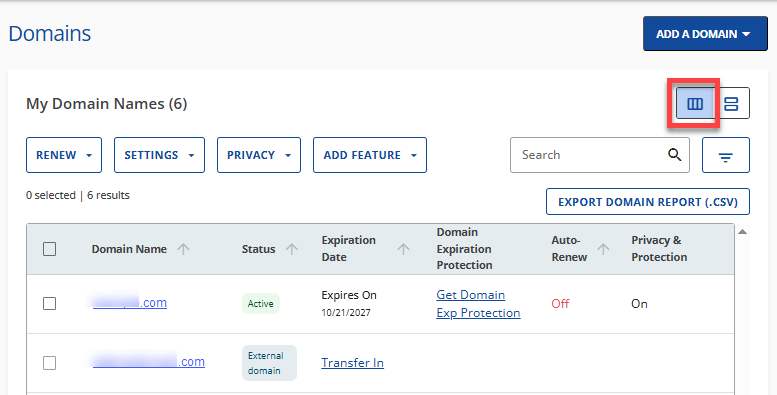This screenshot has height=395, width=777.
Task: Click the magnifier search icon
Action: (x=674, y=155)
